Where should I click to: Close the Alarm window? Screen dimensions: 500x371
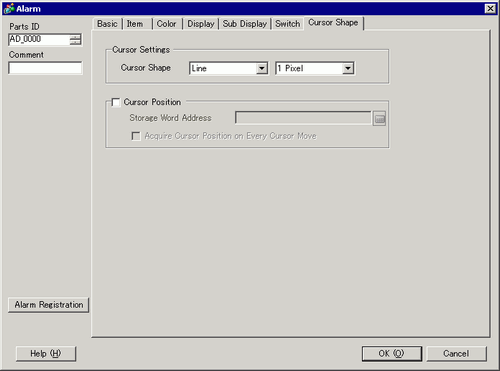point(490,8)
